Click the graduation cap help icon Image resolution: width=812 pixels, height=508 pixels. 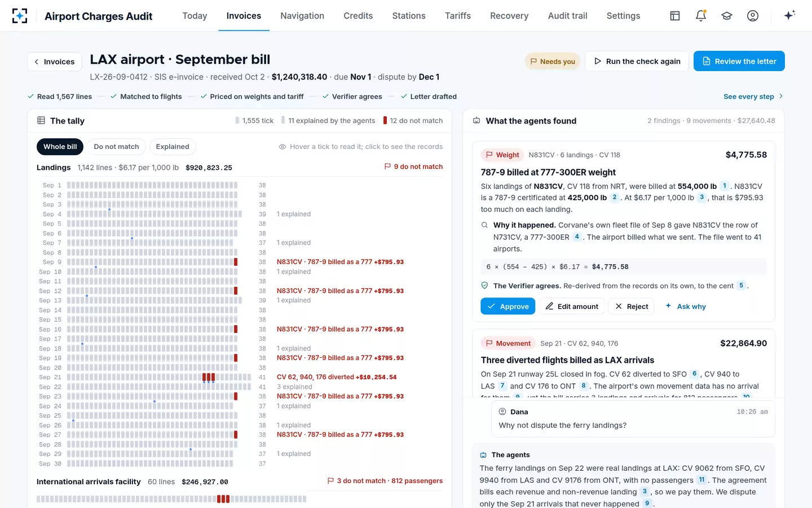click(727, 16)
